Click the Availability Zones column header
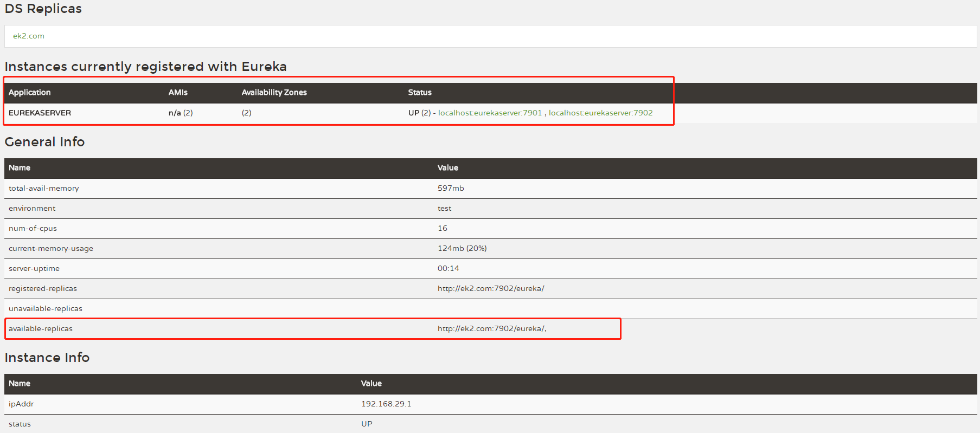 tap(274, 92)
